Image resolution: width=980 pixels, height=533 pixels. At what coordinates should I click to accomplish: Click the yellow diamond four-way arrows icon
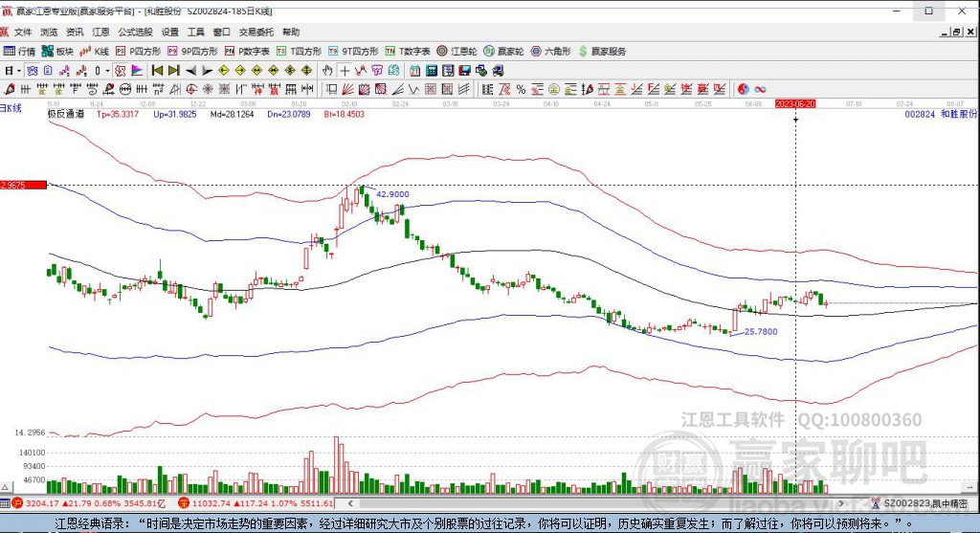(x=307, y=71)
